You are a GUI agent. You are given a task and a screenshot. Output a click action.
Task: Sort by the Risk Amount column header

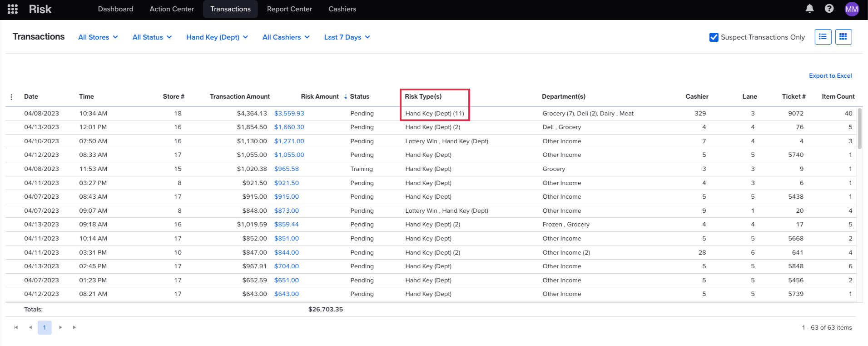point(320,96)
